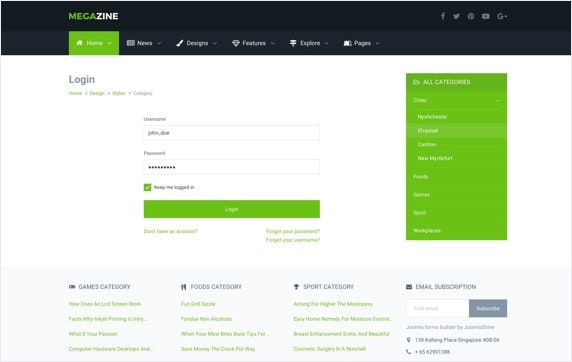Follow the Forgot your password link
Image resolution: width=572 pixels, height=362 pixels.
point(293,231)
